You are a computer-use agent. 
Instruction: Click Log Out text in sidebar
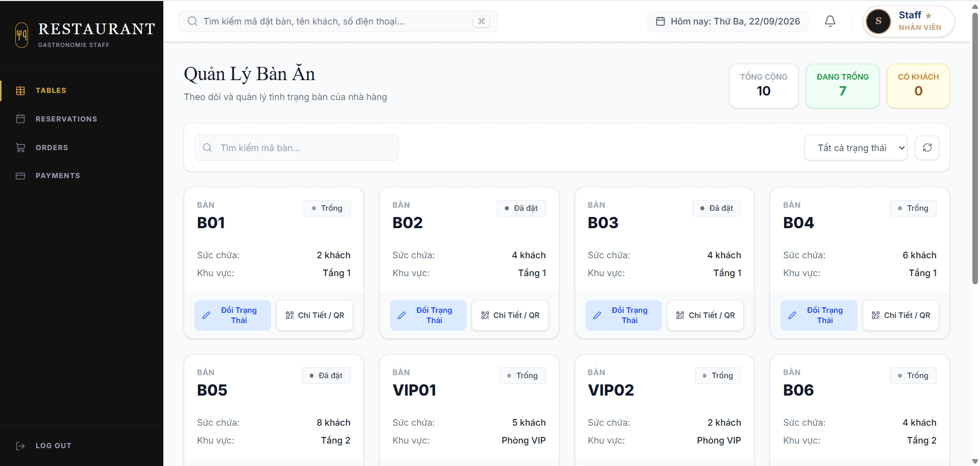pos(54,446)
